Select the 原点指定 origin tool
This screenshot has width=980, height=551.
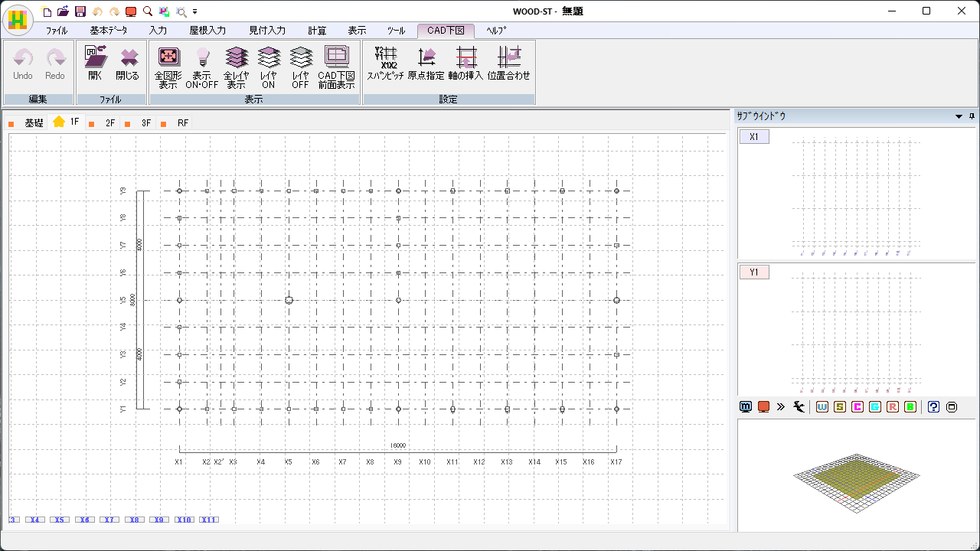426,58
